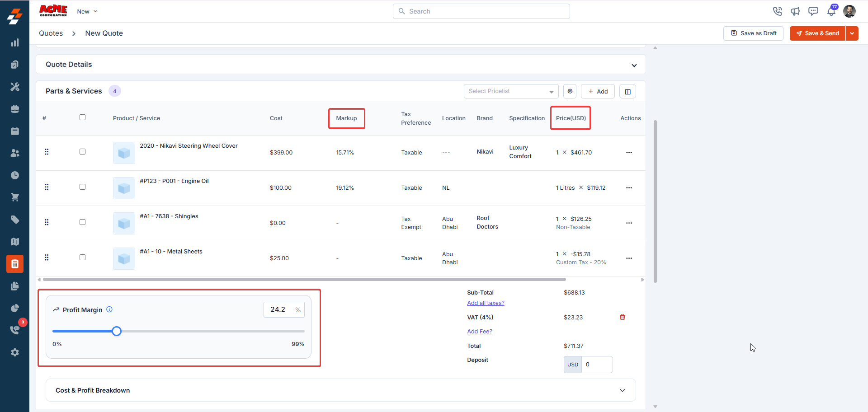868x412 pixels.
Task: Open the dashboard bar chart sidebar icon
Action: click(x=15, y=42)
